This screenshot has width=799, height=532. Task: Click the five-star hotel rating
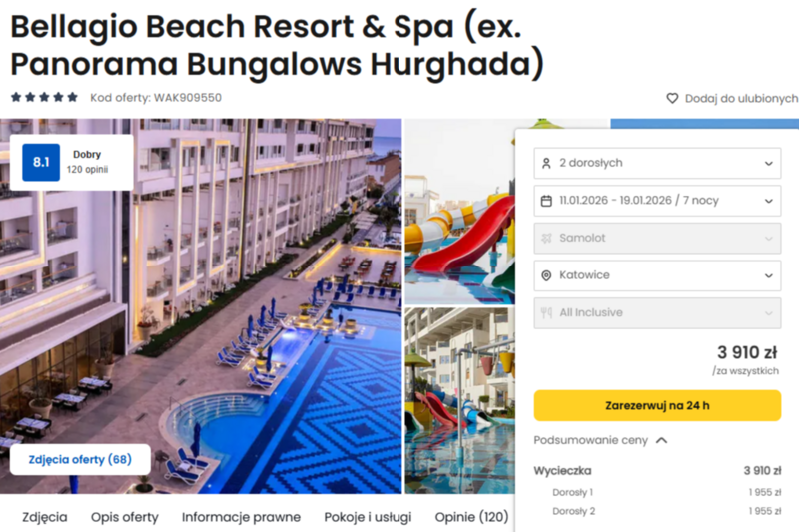point(44,97)
